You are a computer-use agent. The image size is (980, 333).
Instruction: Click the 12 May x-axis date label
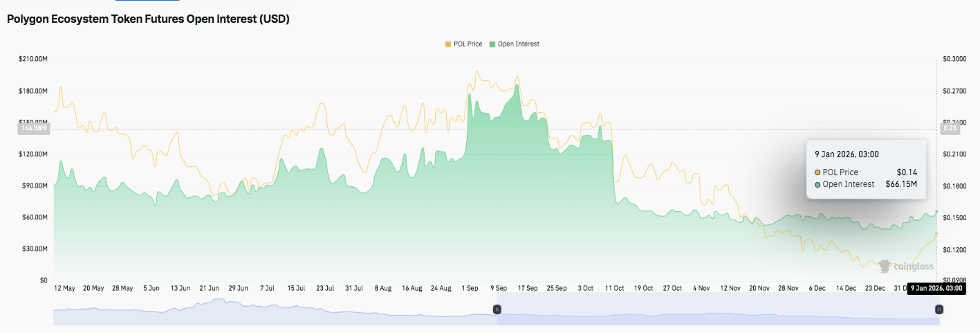(x=64, y=288)
